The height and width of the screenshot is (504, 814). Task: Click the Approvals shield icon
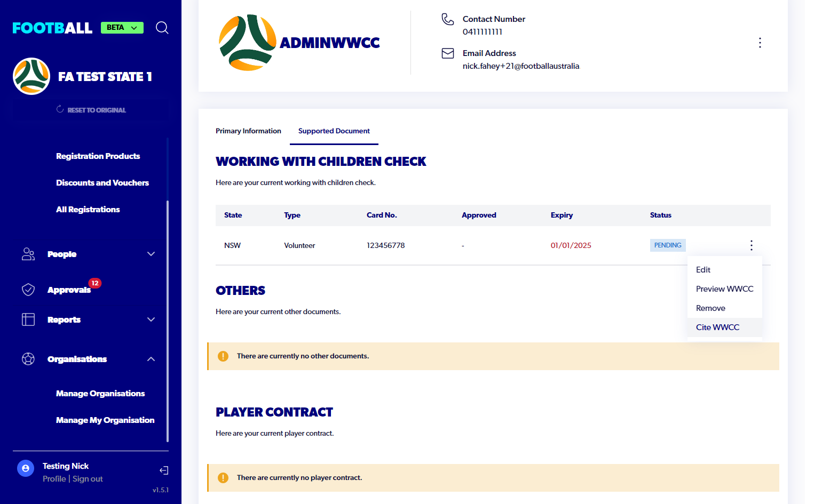click(x=28, y=289)
